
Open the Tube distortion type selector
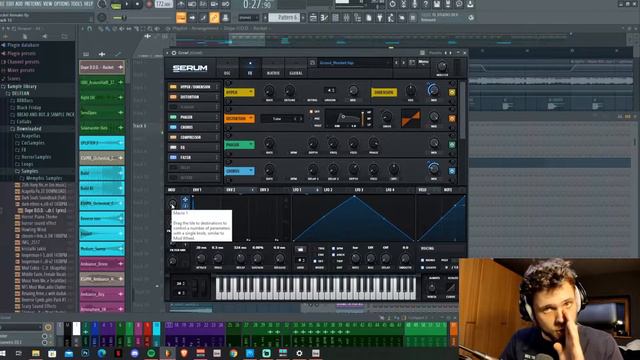(x=282, y=118)
